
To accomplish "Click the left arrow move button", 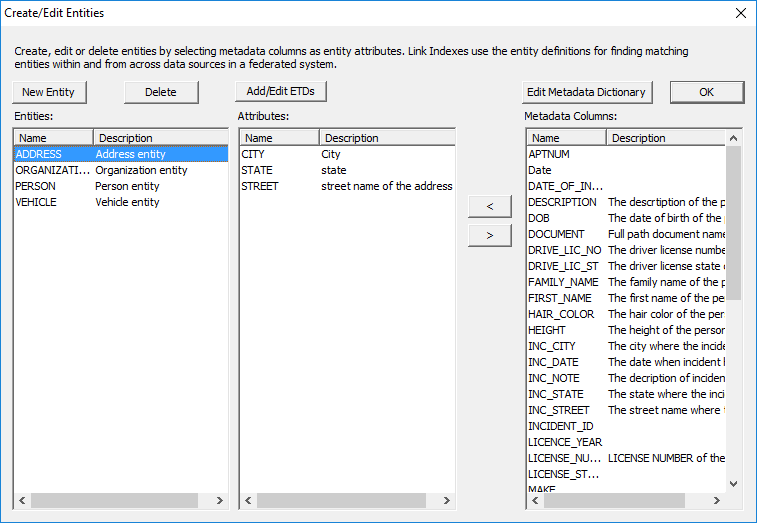I will [490, 206].
